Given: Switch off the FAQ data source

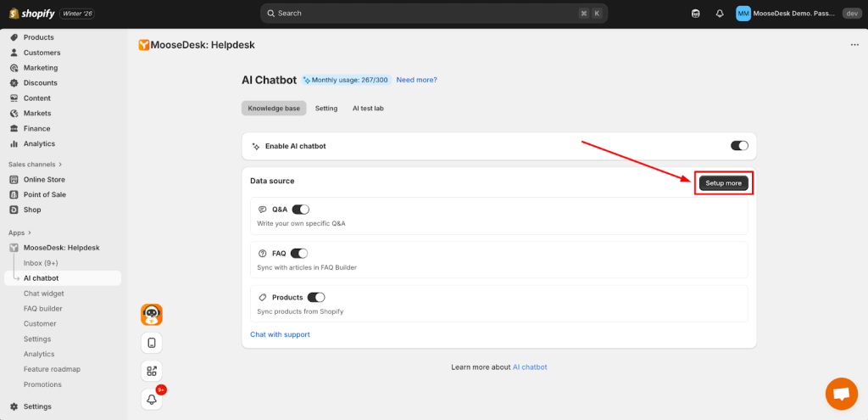Looking at the screenshot, I should 299,254.
